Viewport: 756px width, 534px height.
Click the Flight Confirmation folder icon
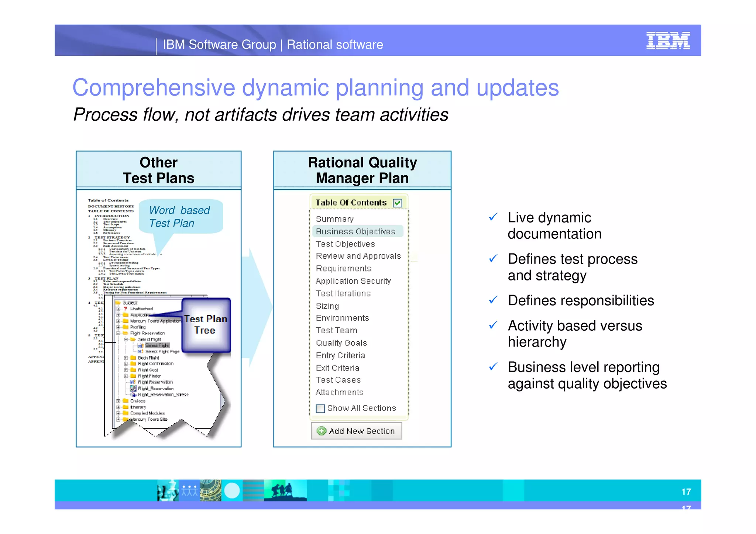tap(133, 364)
